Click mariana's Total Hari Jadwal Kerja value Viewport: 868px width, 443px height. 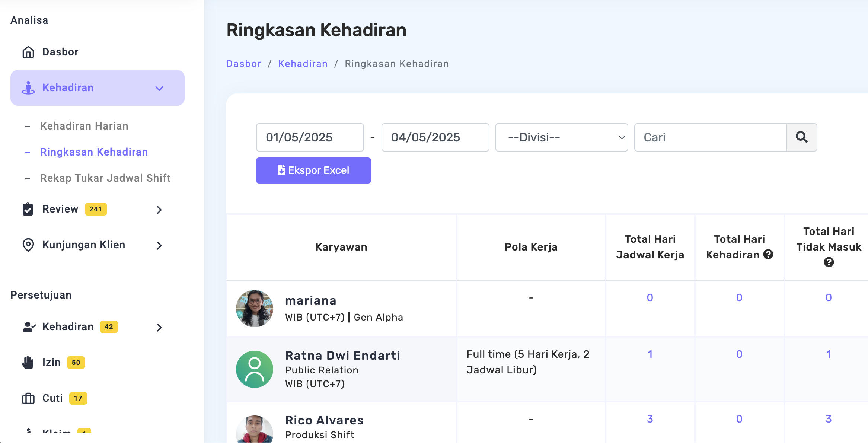[650, 298]
